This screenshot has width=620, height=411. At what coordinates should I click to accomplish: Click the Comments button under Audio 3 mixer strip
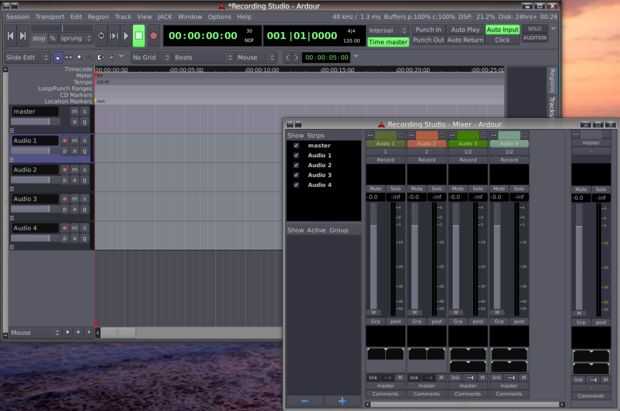[468, 394]
